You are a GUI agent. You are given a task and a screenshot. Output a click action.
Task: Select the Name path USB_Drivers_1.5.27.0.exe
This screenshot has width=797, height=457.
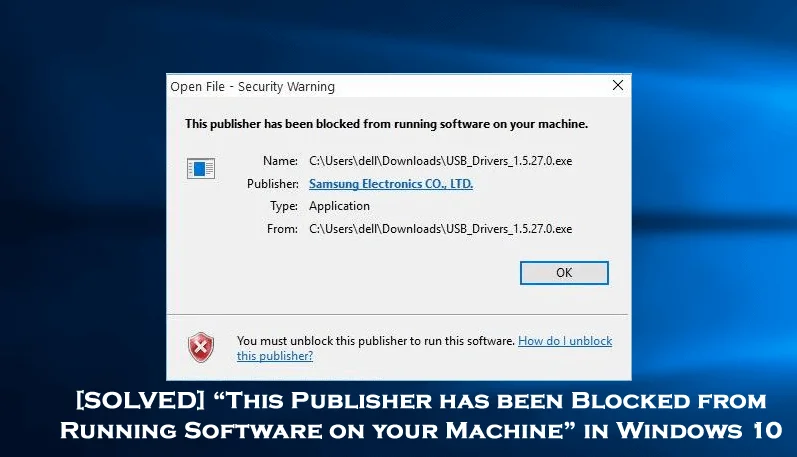point(440,161)
